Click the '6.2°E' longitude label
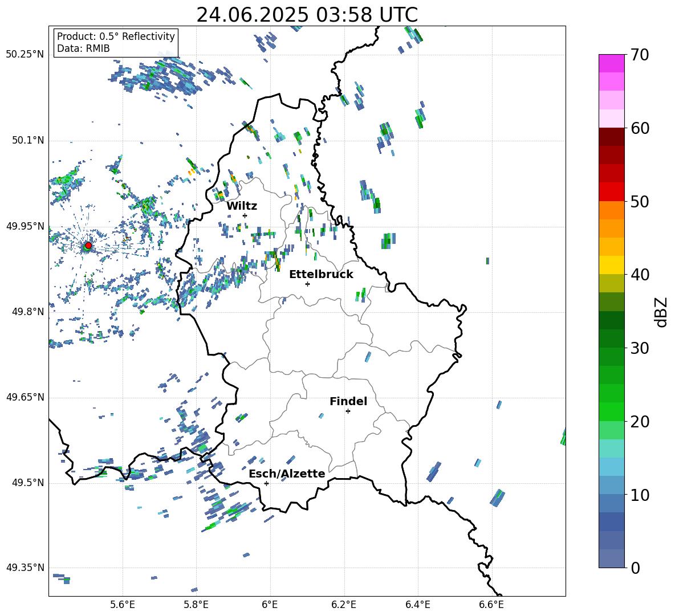Viewport: 675px width, 616px height. (344, 605)
